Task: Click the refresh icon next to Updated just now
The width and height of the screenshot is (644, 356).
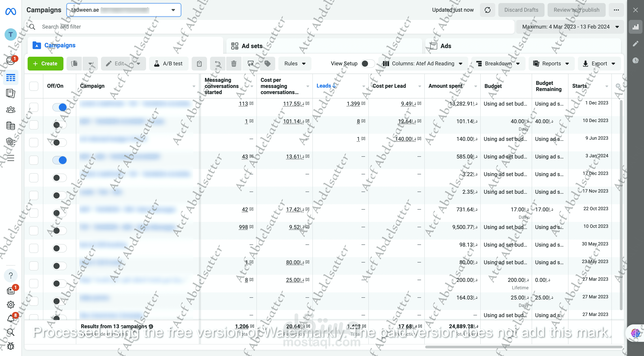Action: [487, 10]
